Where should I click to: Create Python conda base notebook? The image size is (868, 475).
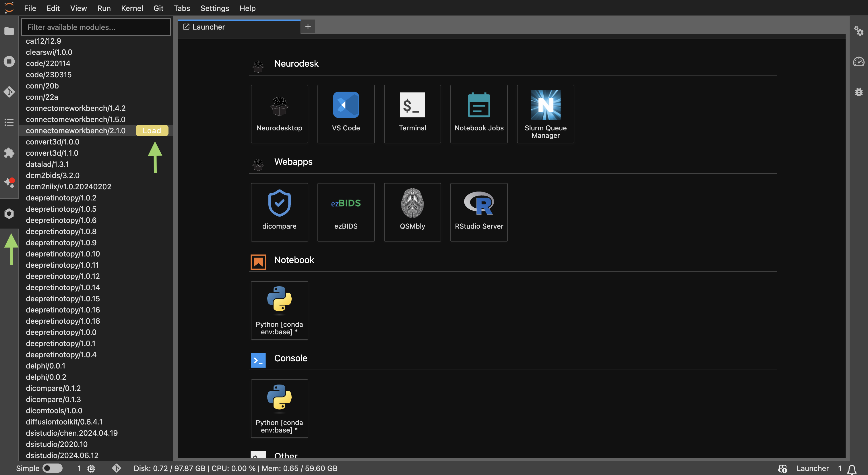(279, 310)
